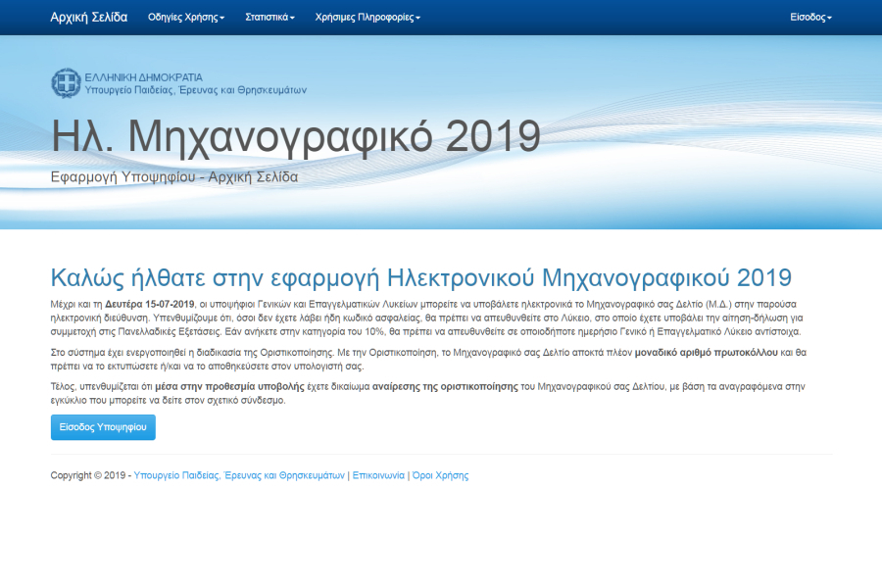This screenshot has width=882, height=588.
Task: Click the Greek national emblem logo
Action: click(67, 83)
